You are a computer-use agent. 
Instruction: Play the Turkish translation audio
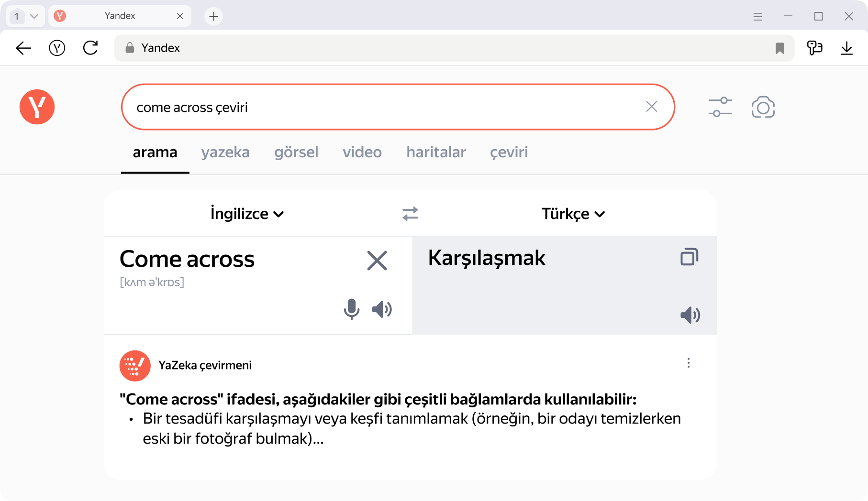click(690, 315)
